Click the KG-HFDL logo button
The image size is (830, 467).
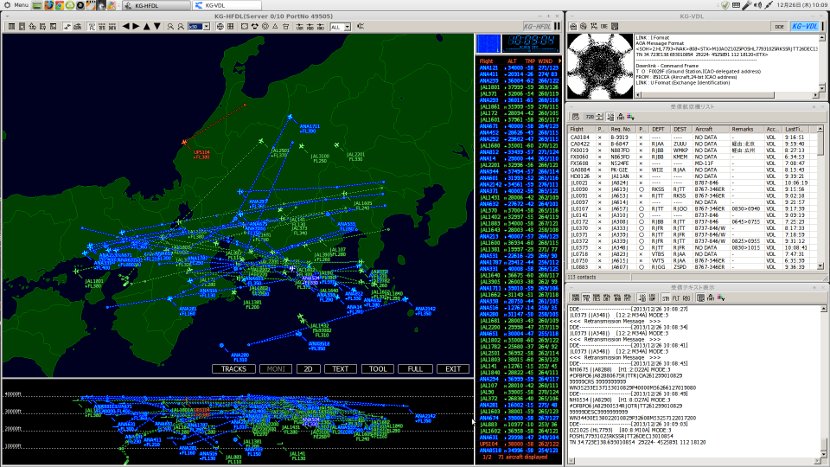pyautogui.click(x=537, y=26)
